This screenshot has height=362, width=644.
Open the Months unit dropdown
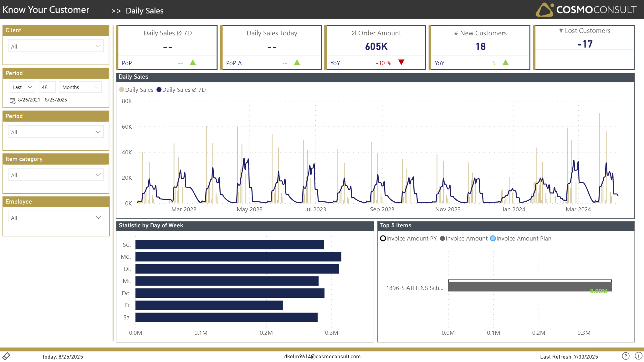80,87
